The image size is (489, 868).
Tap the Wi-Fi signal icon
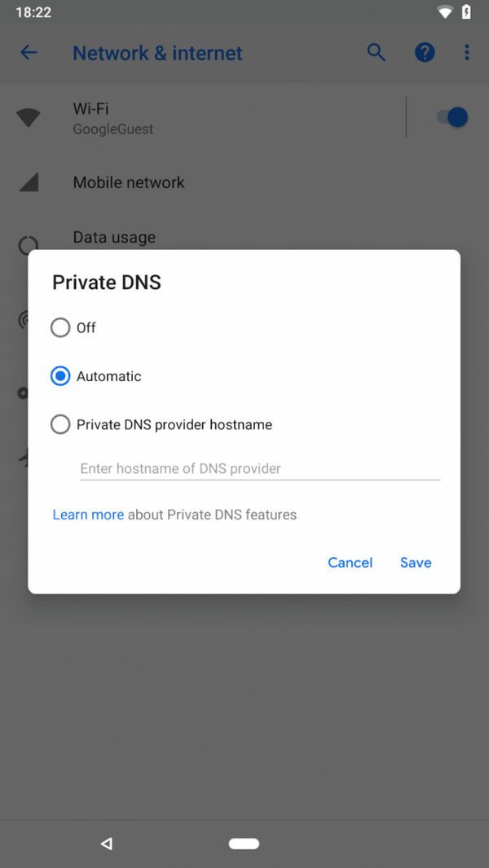29,118
